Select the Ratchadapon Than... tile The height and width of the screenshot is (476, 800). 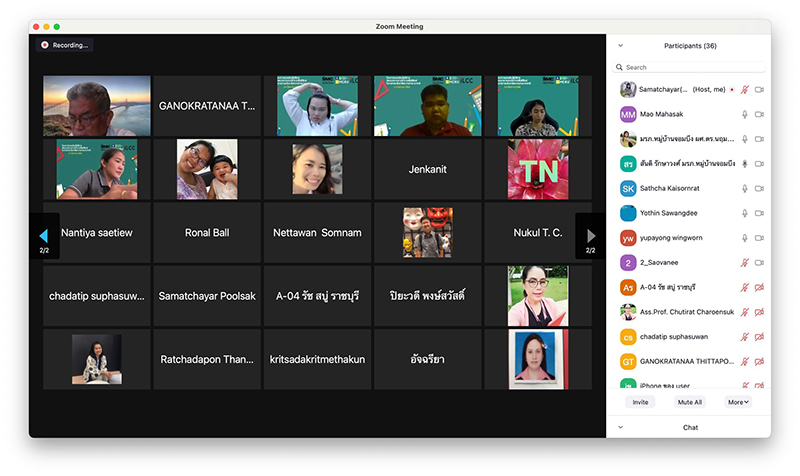pyautogui.click(x=207, y=359)
